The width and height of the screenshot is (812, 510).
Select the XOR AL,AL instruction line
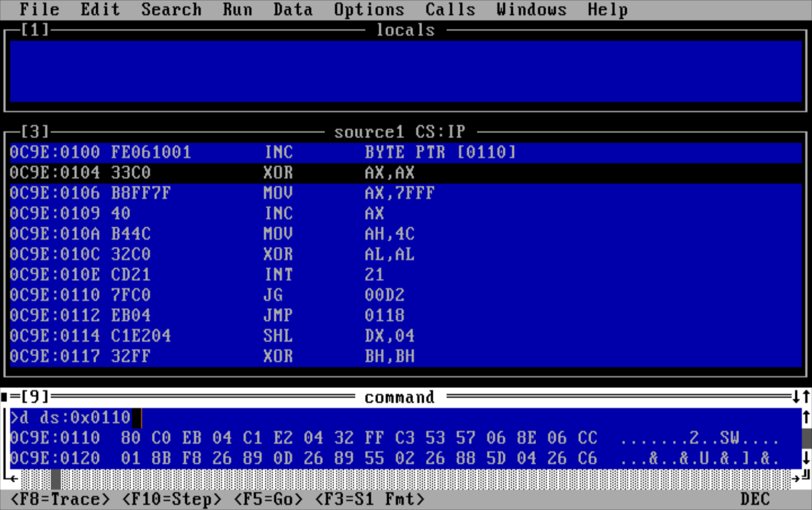point(405,254)
